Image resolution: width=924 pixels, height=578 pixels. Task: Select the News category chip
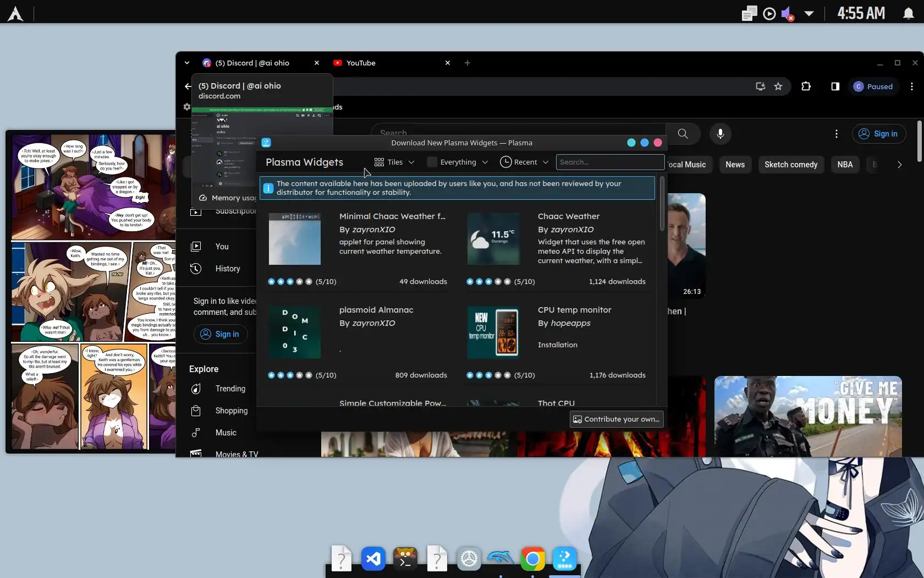click(x=735, y=165)
